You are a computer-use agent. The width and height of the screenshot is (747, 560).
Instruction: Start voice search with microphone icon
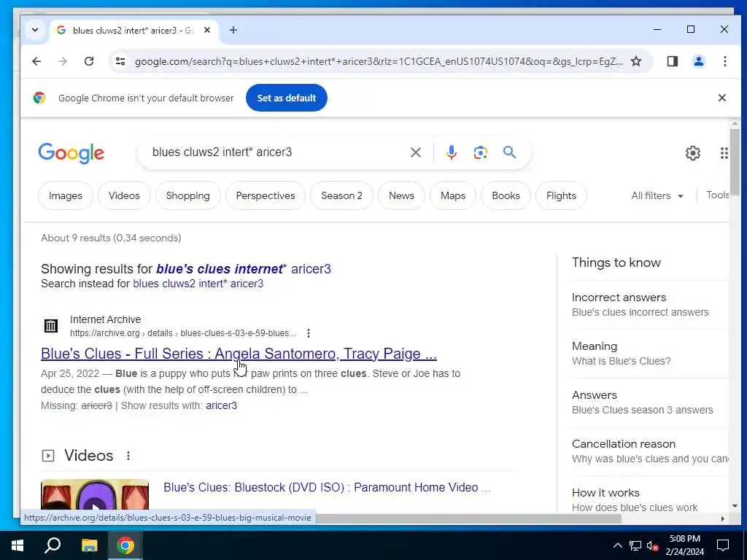tap(451, 152)
